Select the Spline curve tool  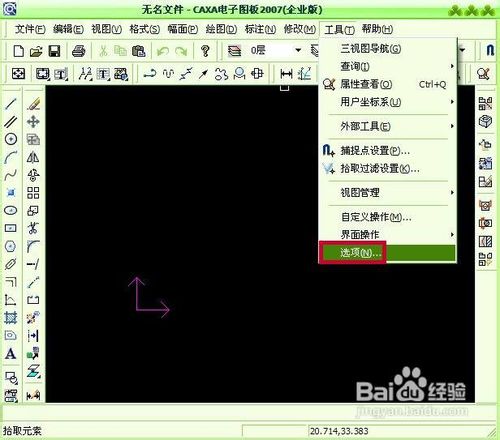coord(11,175)
